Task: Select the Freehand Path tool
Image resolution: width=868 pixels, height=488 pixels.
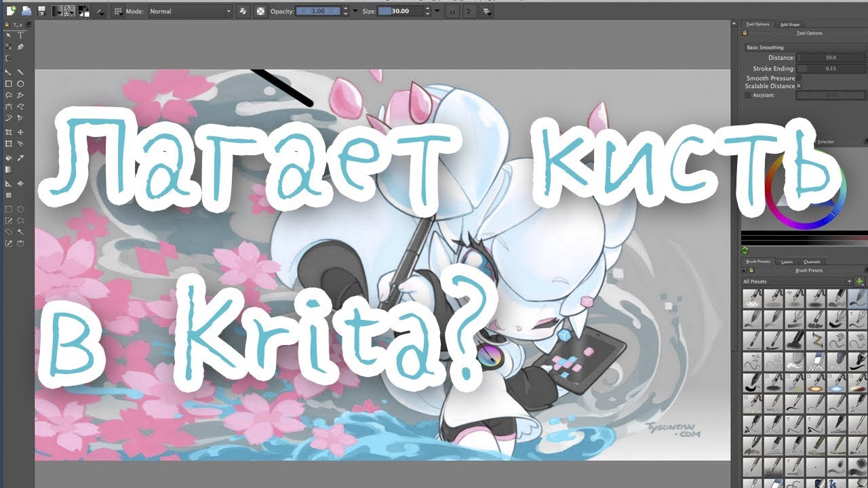Action: coord(21,106)
